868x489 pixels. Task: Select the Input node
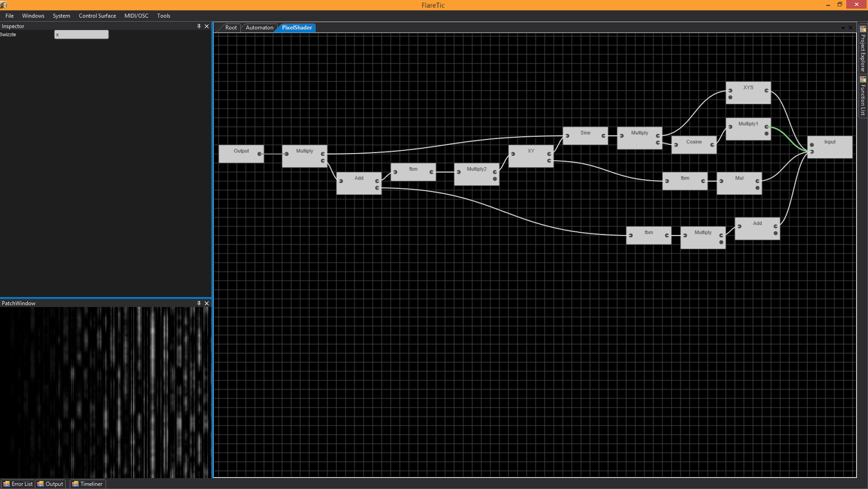pyautogui.click(x=830, y=147)
